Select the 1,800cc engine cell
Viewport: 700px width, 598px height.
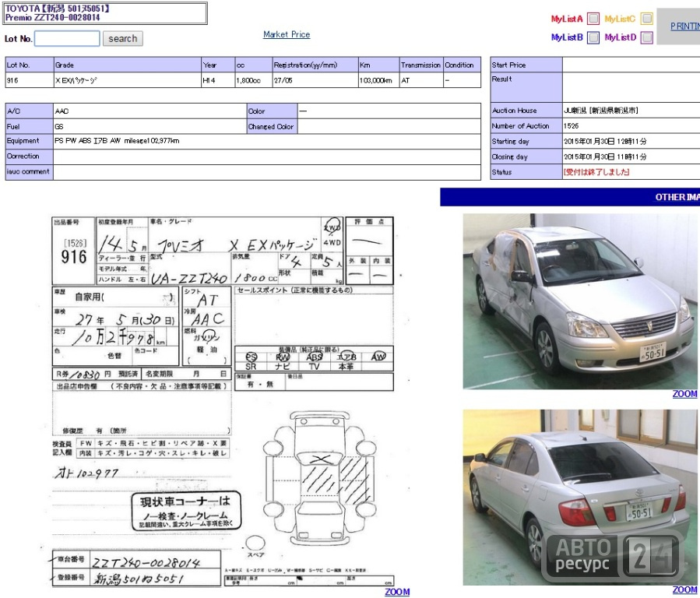pyautogui.click(x=254, y=80)
